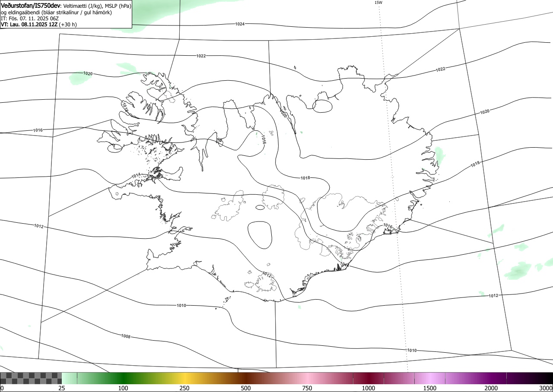Click the colorbar tick label 0
Viewport: 553px width, 392px height.
click(x=2, y=388)
